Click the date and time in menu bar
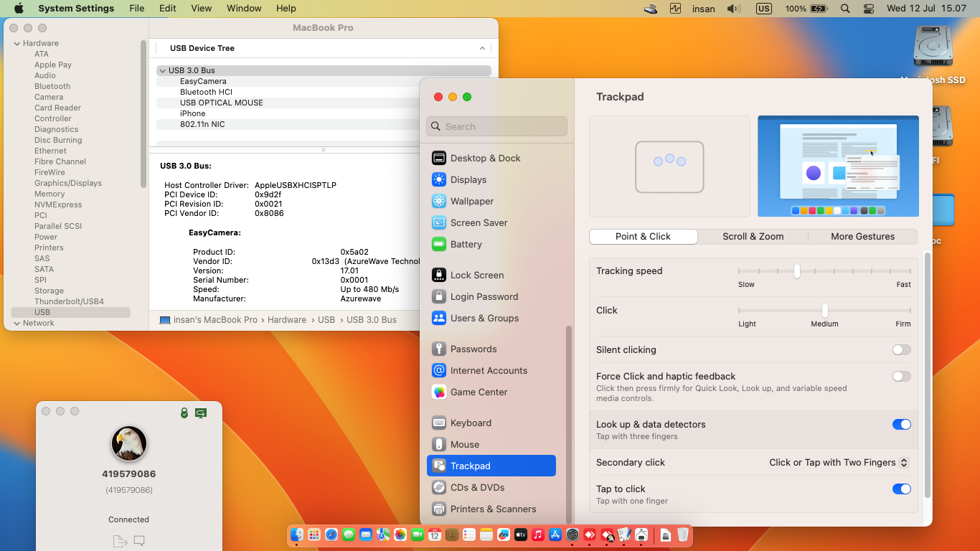Screen dimensions: 980x551 click(x=927, y=9)
